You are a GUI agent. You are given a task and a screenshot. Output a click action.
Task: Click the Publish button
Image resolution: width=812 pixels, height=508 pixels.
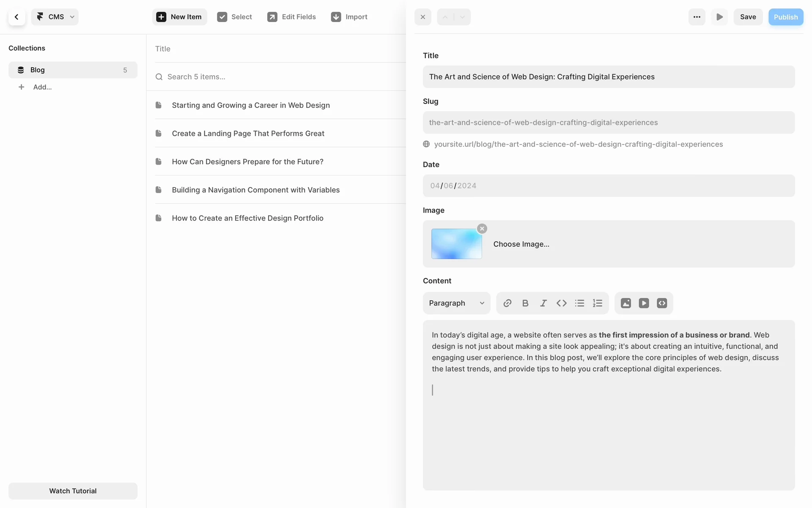tap(785, 17)
